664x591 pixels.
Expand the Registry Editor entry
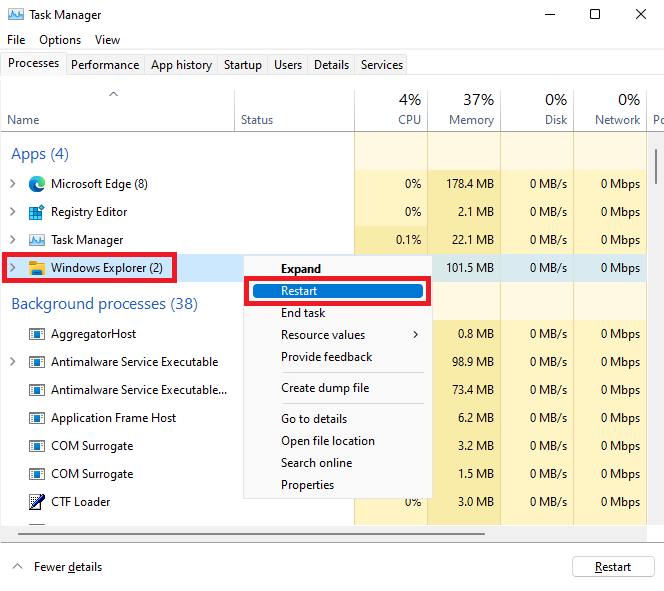(x=13, y=212)
